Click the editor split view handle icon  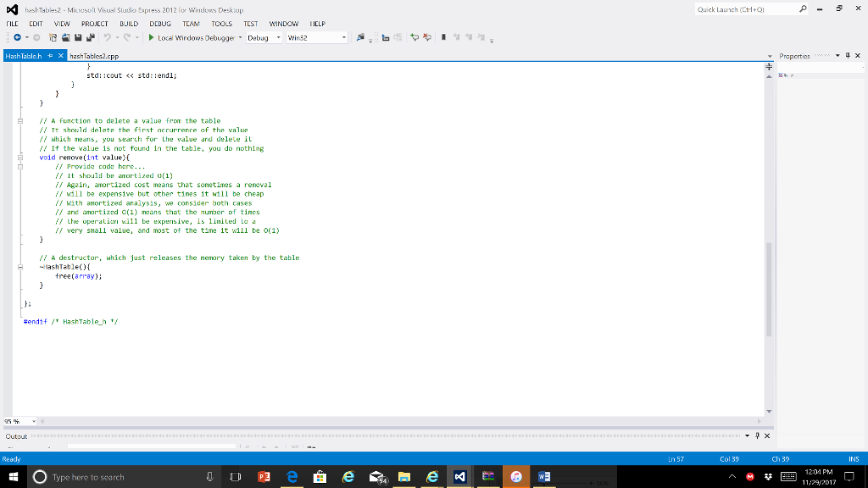tap(769, 66)
